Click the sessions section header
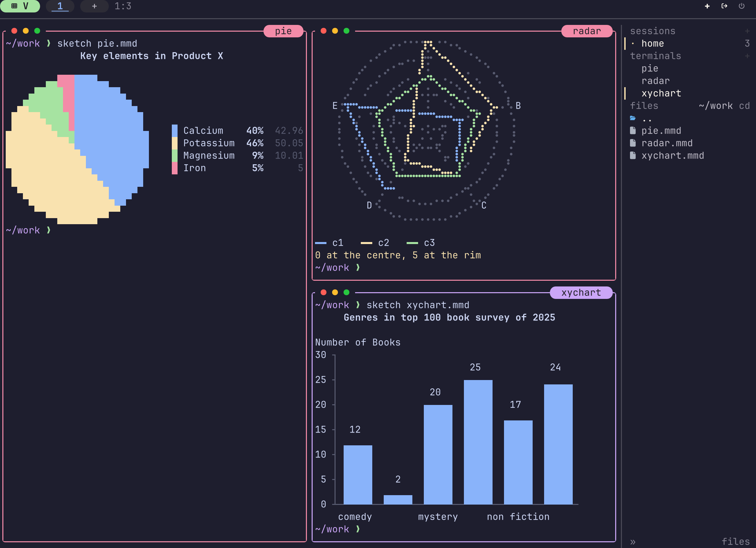 [653, 31]
